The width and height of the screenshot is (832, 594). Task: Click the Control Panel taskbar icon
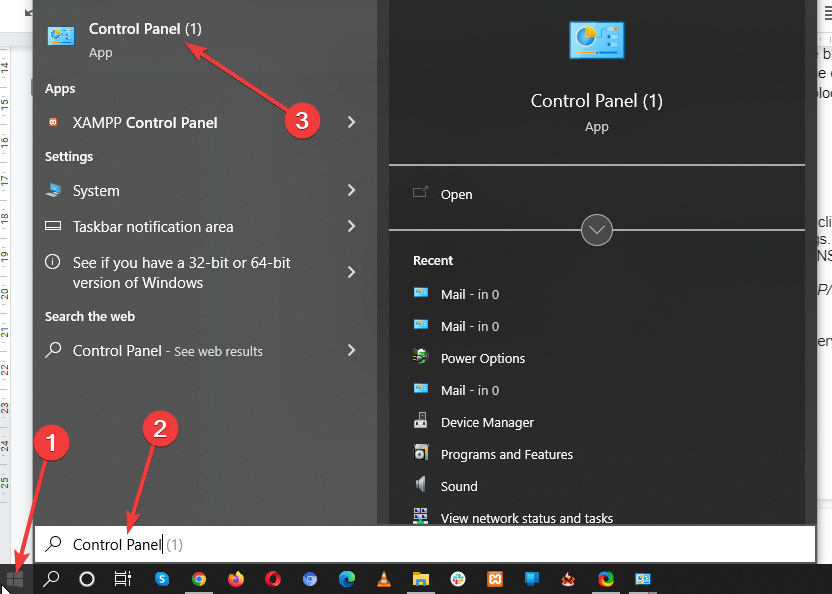pos(643,579)
